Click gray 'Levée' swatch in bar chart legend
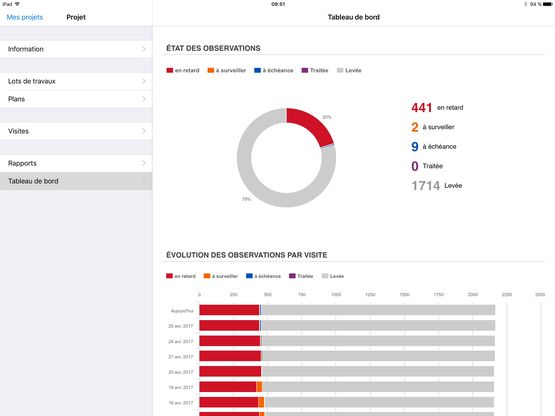 (325, 276)
